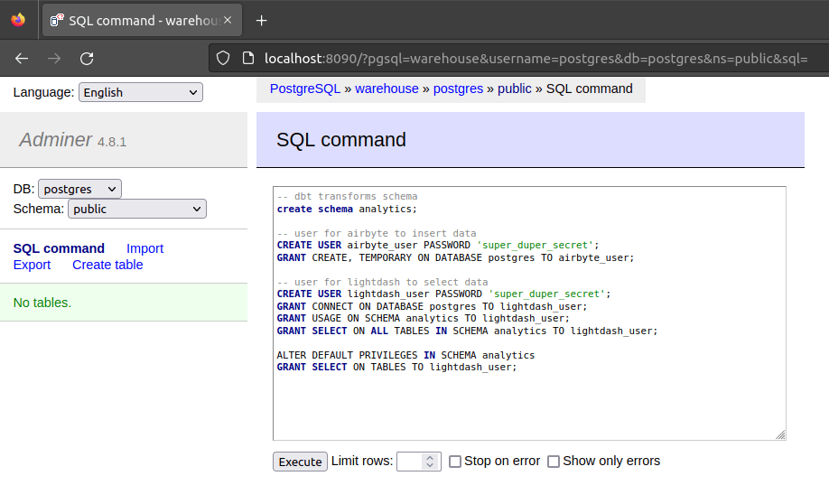Open the Export link

(x=32, y=265)
